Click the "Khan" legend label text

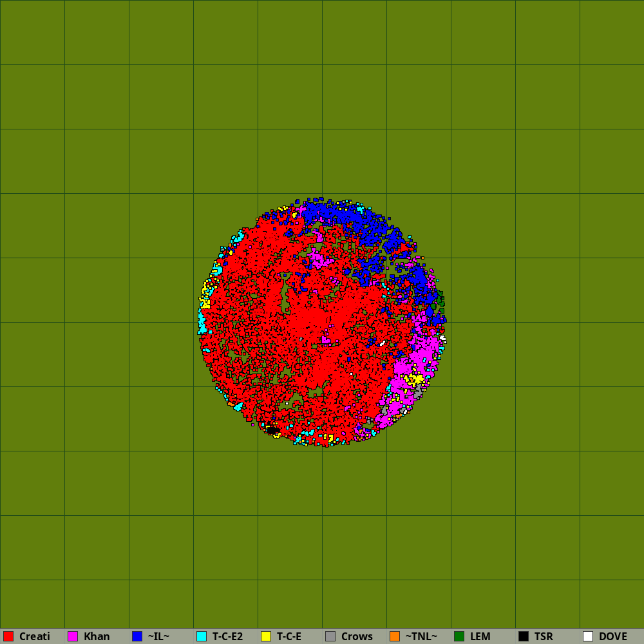click(97, 636)
